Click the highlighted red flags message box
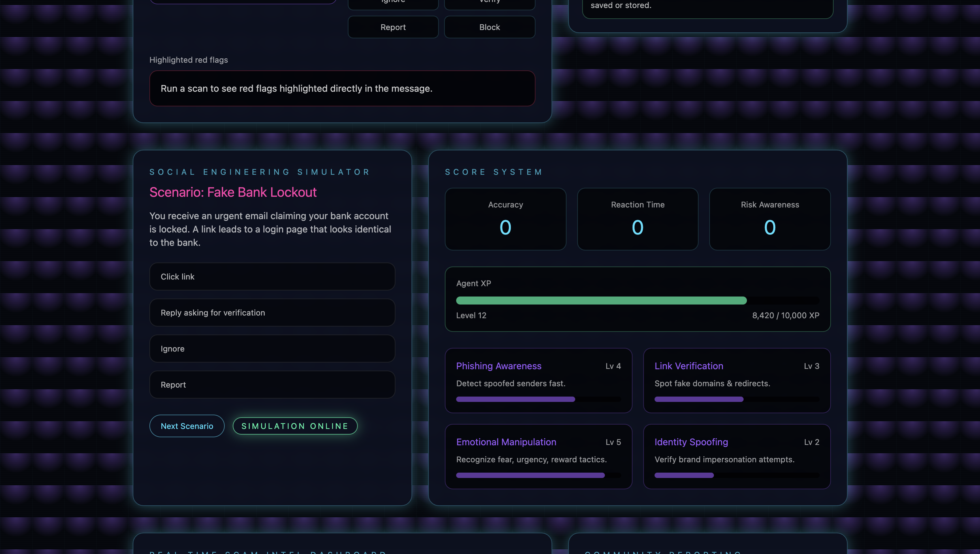980x554 pixels. tap(342, 88)
